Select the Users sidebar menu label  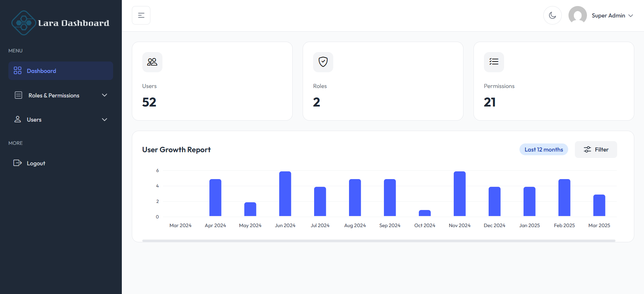coord(34,120)
